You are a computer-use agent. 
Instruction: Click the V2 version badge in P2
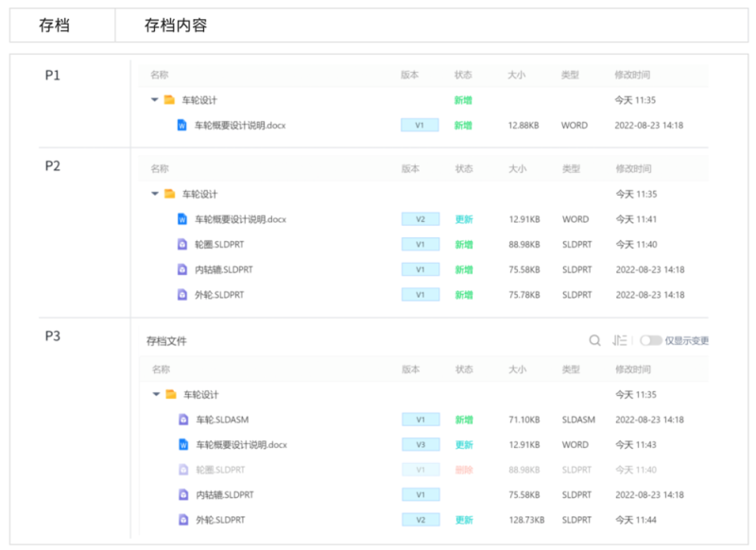point(421,219)
